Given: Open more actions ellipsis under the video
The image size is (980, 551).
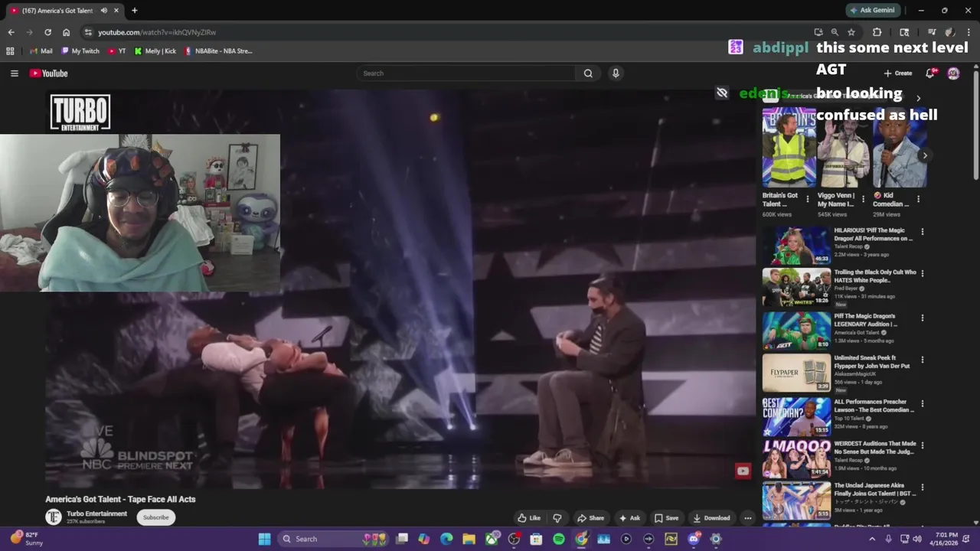Looking at the screenshot, I should point(748,518).
